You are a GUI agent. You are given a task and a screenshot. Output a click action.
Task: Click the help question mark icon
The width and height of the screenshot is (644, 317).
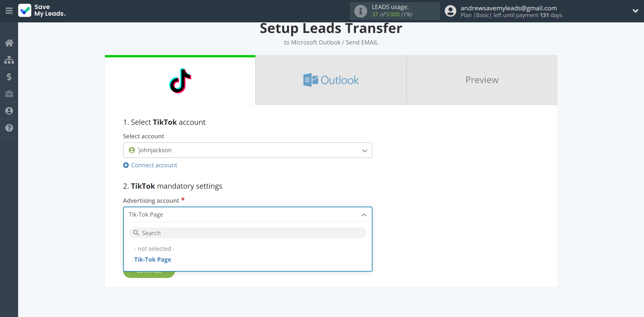pos(9,128)
